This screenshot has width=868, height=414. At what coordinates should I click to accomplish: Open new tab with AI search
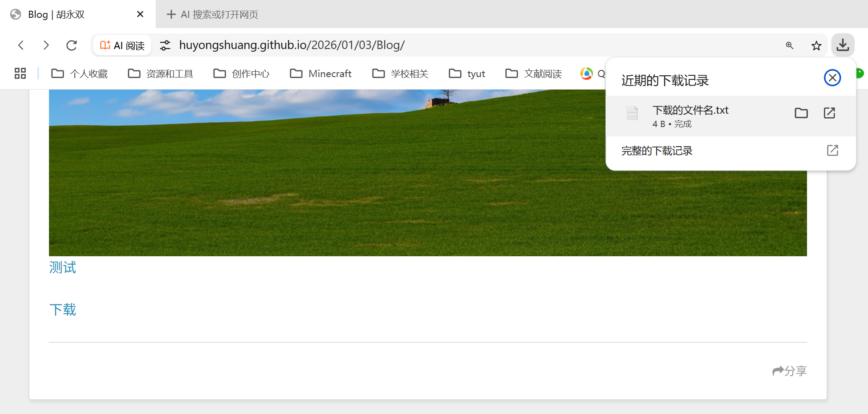(x=213, y=15)
